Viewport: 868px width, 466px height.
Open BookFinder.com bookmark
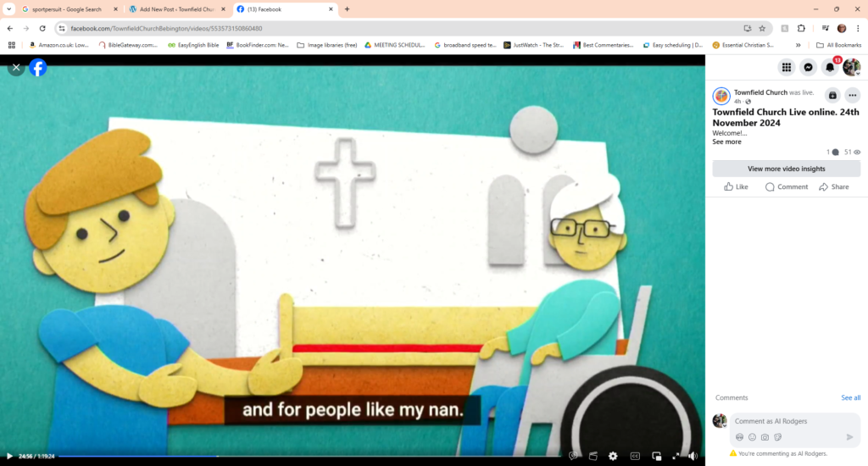pos(258,46)
